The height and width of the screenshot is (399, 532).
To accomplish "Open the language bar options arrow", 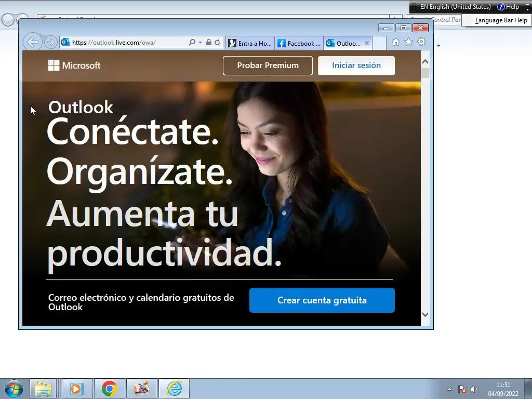I will (x=528, y=9).
